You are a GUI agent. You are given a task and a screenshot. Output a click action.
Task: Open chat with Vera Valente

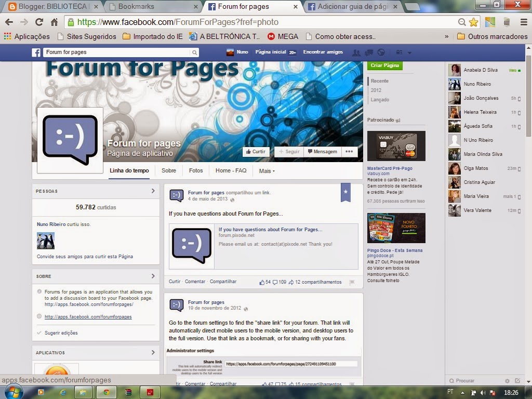click(485, 210)
